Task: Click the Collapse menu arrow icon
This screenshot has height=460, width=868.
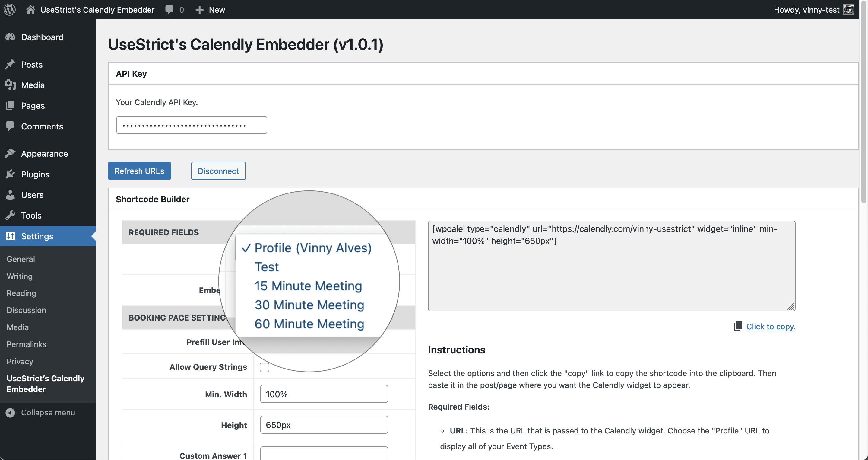Action: point(11,412)
